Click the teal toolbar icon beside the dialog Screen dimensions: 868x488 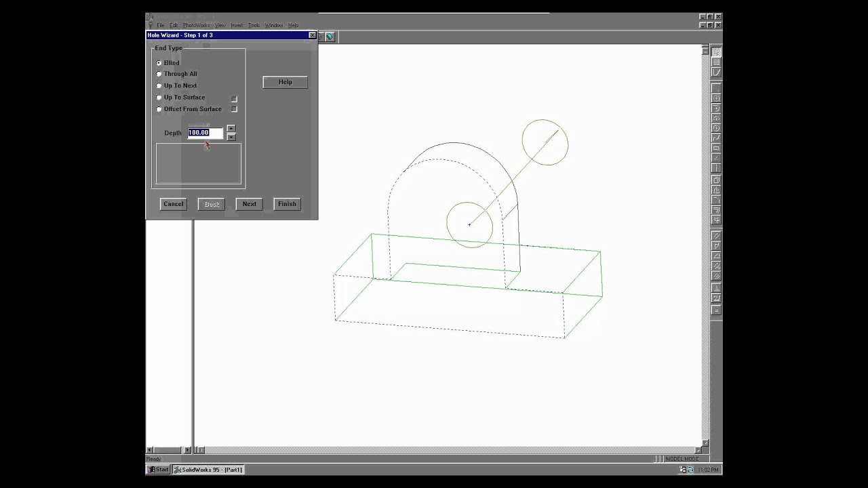tap(330, 37)
